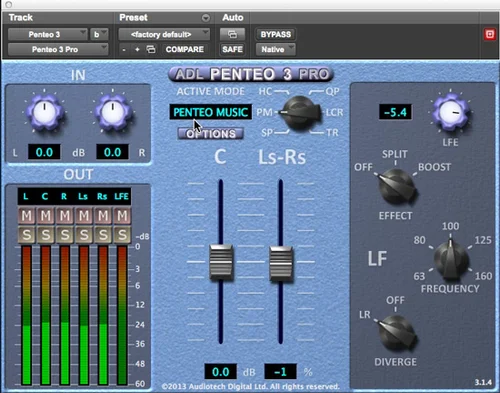Solo the Rs output channel
This screenshot has height=393, width=500.
pyautogui.click(x=103, y=235)
